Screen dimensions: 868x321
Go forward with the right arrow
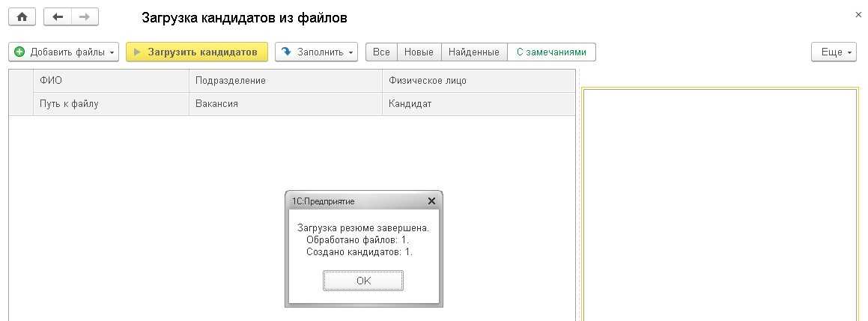pyautogui.click(x=85, y=16)
